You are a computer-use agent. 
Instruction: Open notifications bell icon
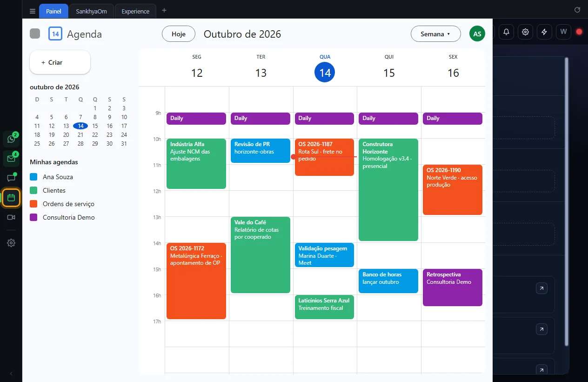coord(507,32)
